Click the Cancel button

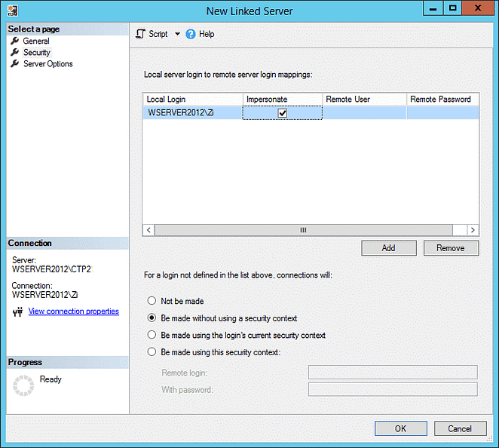click(x=460, y=428)
